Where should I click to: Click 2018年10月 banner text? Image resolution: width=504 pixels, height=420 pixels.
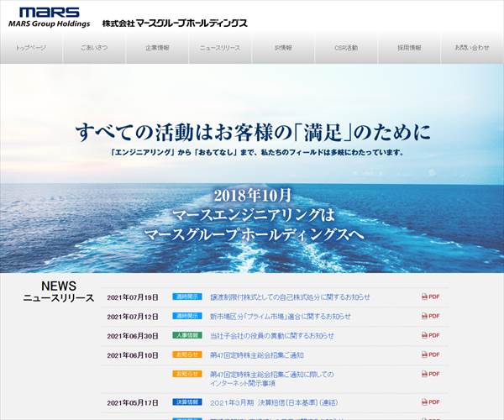[x=252, y=196]
